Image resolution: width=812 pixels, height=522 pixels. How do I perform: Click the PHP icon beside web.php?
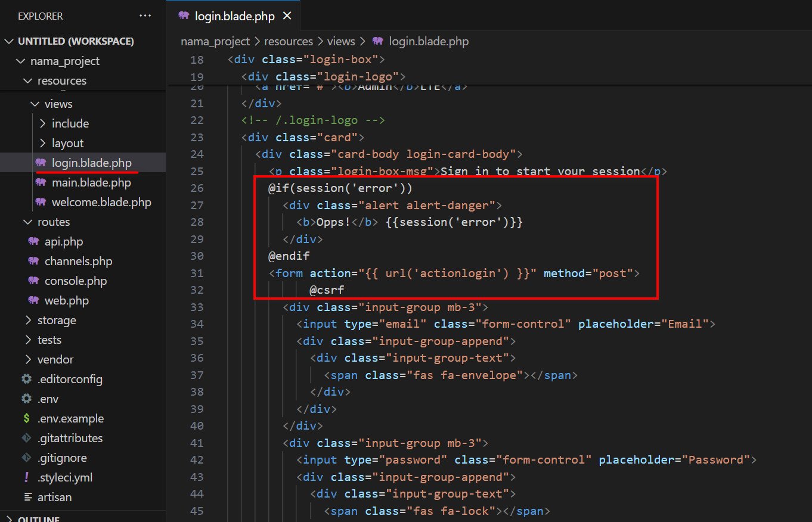click(x=33, y=300)
